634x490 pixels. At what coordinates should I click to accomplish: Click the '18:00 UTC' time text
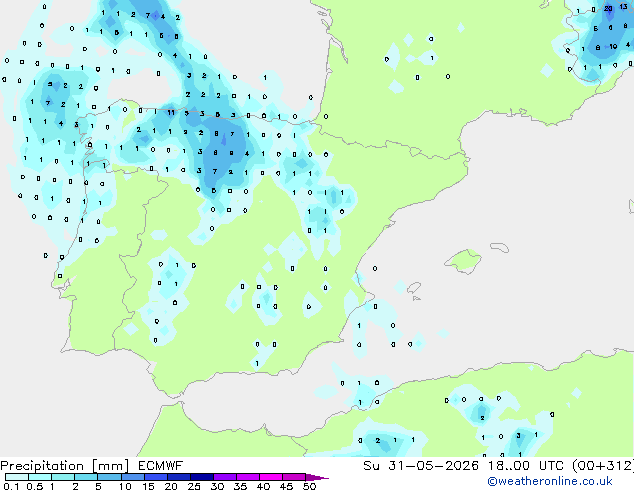coord(526,466)
